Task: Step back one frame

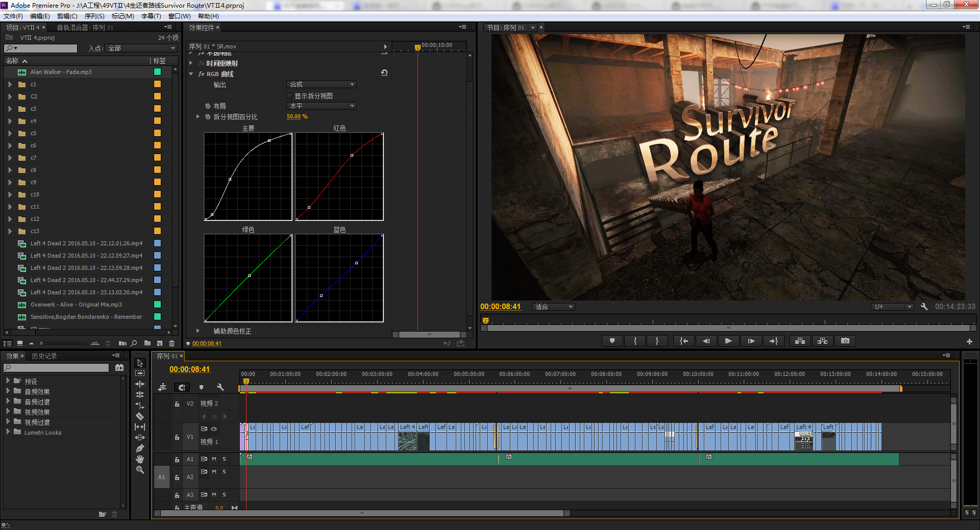Action: pyautogui.click(x=706, y=341)
